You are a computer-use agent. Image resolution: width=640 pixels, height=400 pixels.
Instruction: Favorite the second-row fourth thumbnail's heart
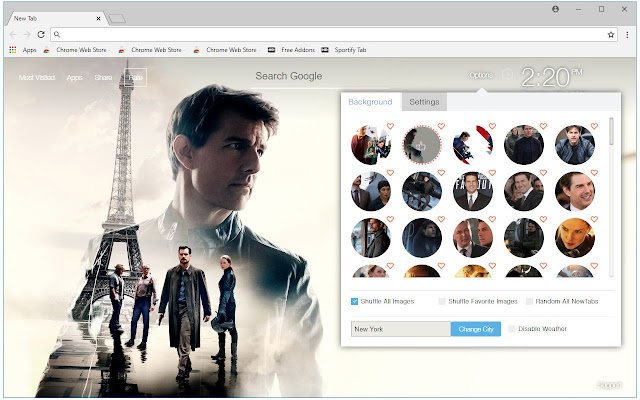click(543, 173)
